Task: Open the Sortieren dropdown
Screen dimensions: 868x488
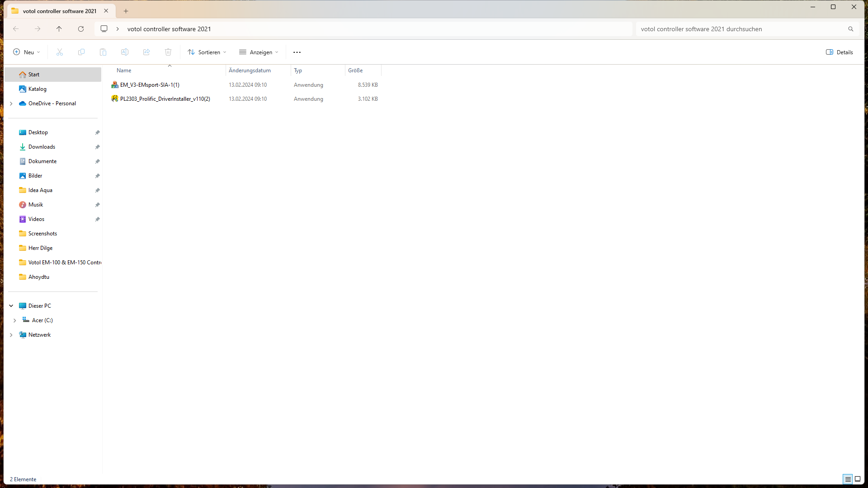Action: [x=207, y=52]
